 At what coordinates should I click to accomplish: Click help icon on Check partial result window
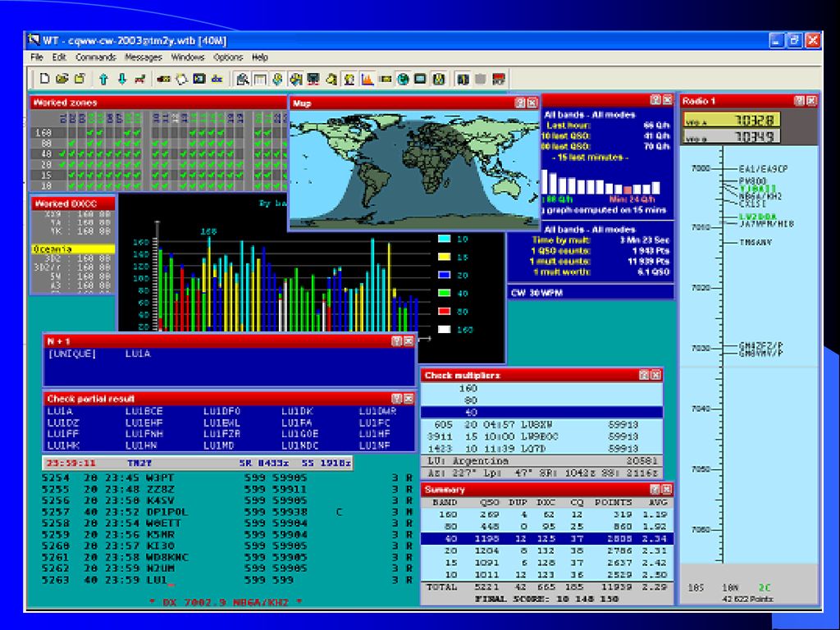396,399
